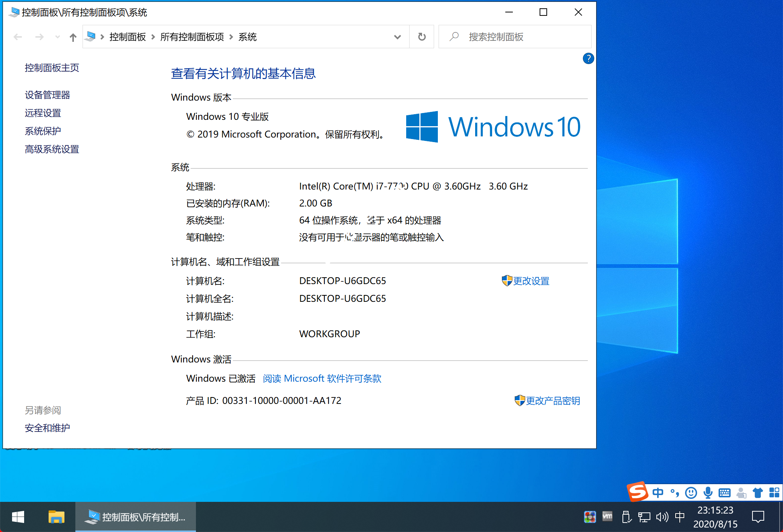Open 设备管理器 from the sidebar
The width and height of the screenshot is (783, 532).
tap(47, 95)
